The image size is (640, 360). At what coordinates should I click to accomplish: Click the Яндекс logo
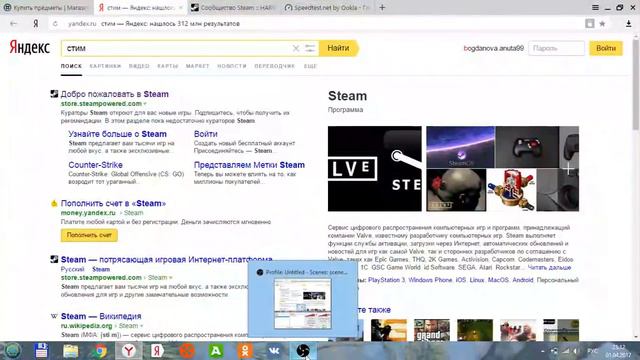click(29, 47)
